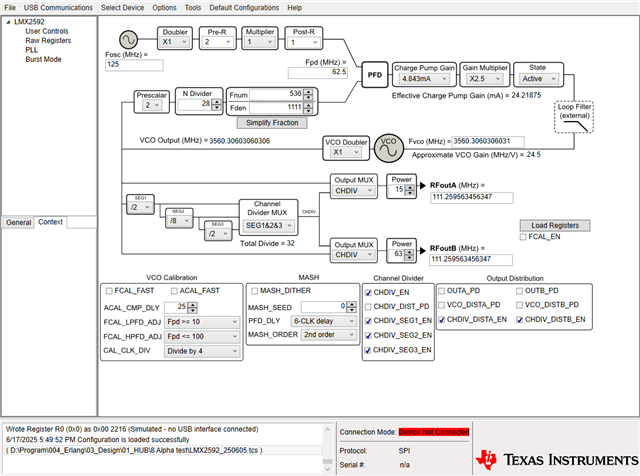Viewport: 640px width, 476px height.
Task: Enable the ACAL_FAST checkbox
Action: [x=174, y=291]
